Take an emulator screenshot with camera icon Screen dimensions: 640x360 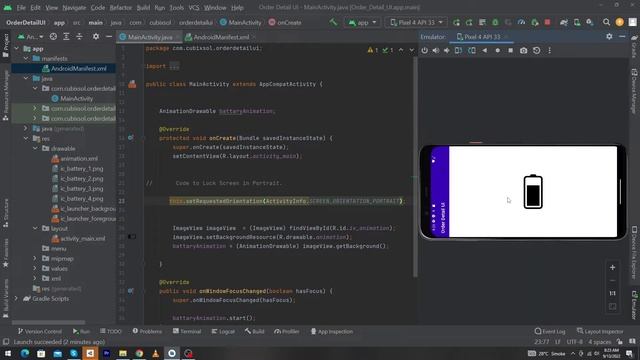523,51
